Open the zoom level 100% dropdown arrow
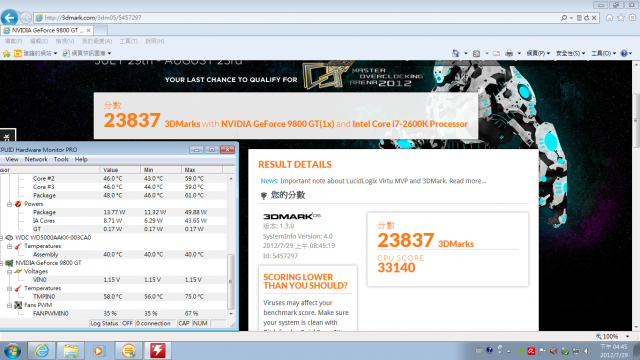The width and height of the screenshot is (640, 360). click(x=627, y=336)
